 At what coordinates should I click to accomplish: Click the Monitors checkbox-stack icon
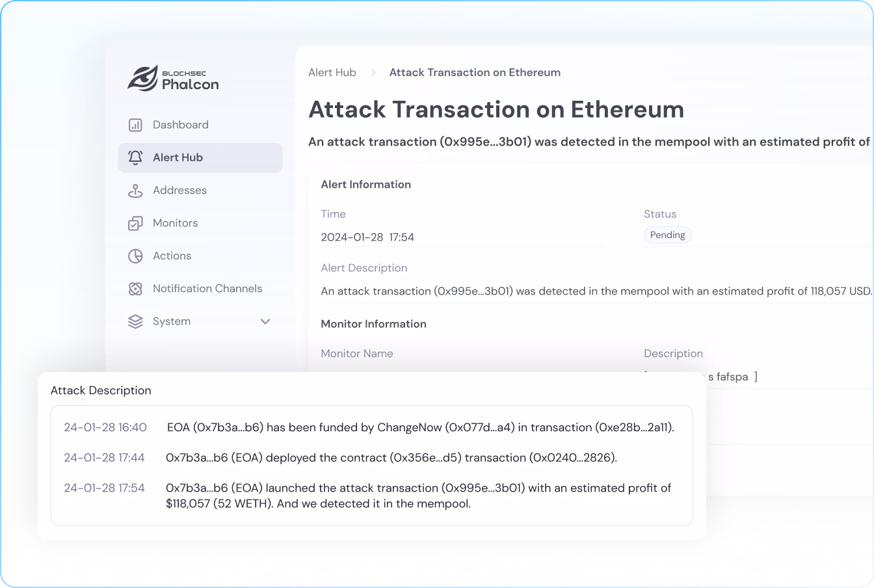tap(135, 223)
